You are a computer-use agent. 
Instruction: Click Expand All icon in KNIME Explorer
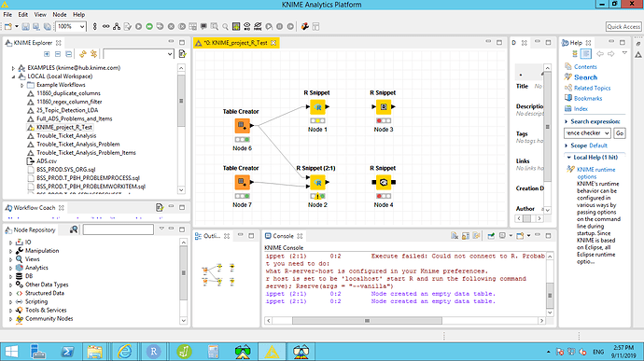(47, 54)
